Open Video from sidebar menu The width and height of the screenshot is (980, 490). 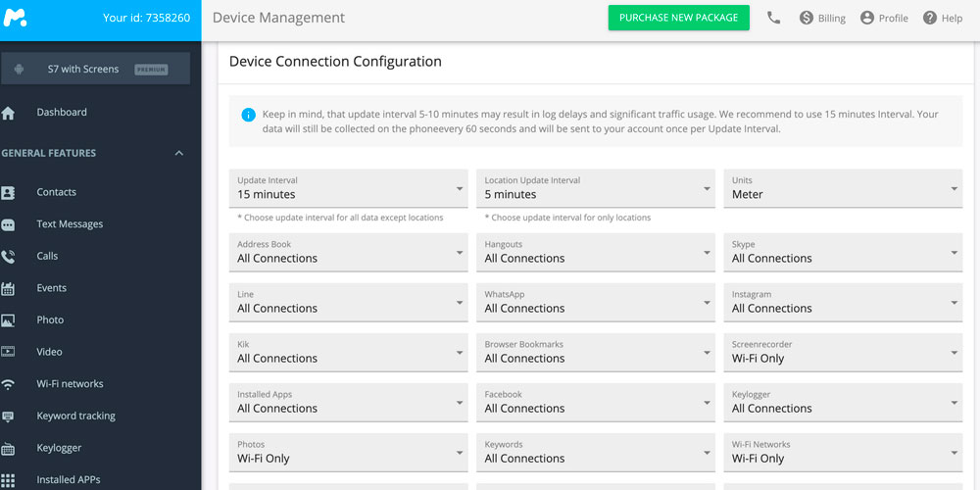49,352
